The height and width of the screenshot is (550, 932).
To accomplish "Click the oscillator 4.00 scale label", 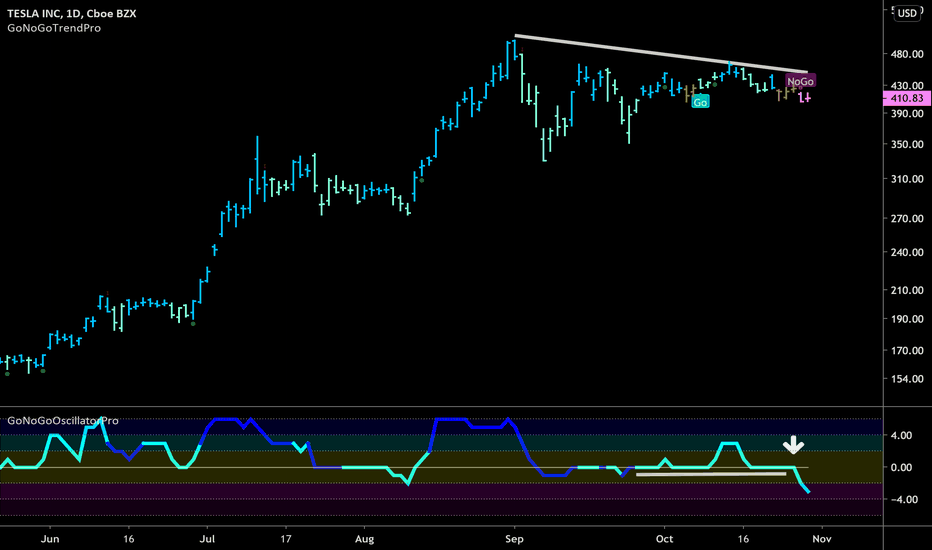I will tap(901, 435).
